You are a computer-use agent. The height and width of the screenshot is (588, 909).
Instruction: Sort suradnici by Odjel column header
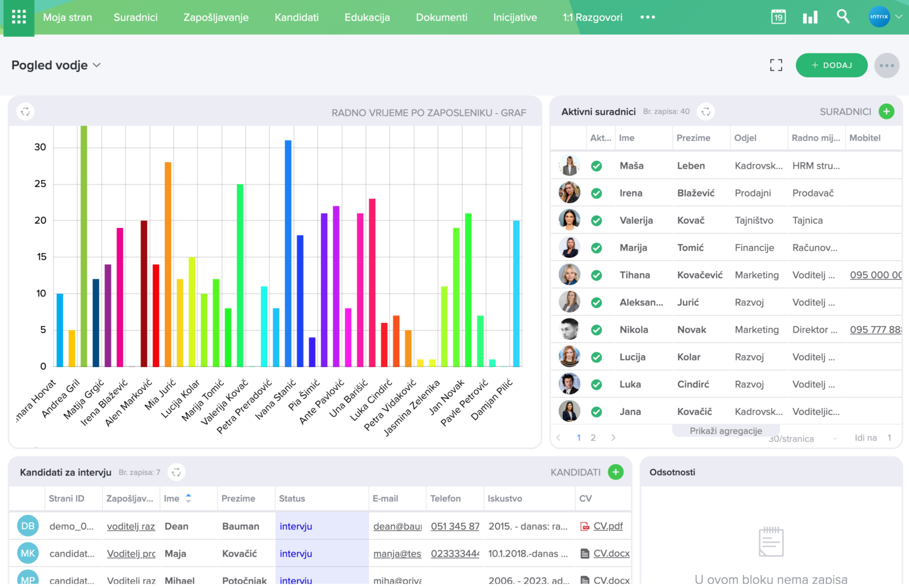[745, 138]
